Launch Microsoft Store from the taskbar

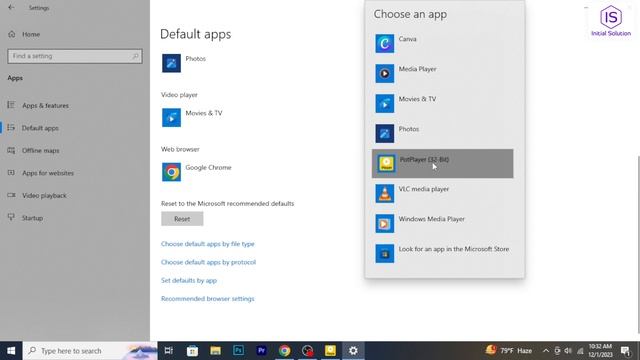tap(192, 351)
